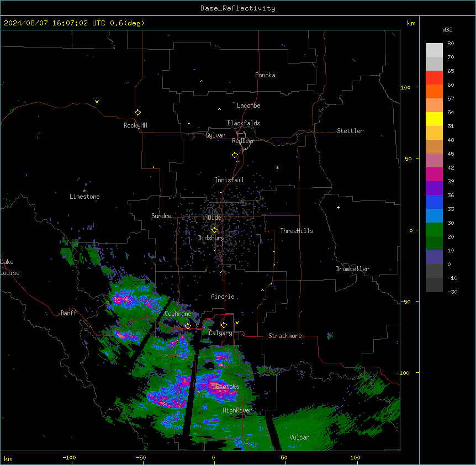Click the white 80 dBZ legend color
Image resolution: width=476 pixels, height=465 pixels.
[x=434, y=50]
